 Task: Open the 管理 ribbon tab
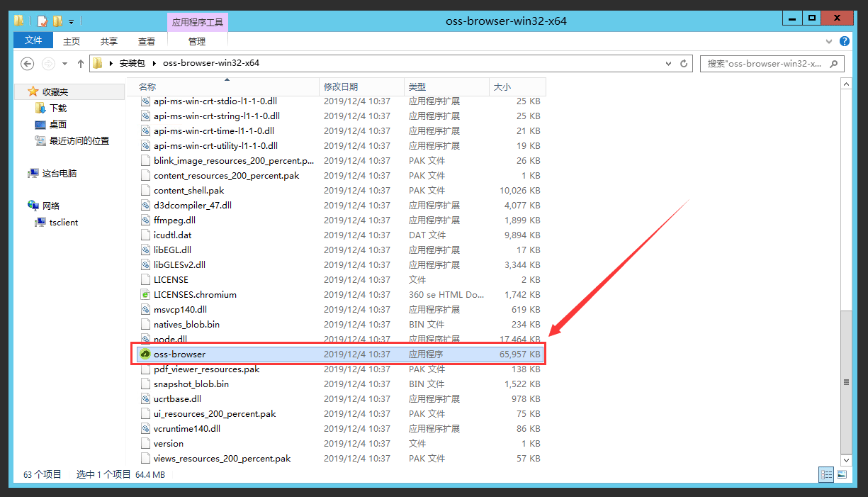(x=197, y=41)
